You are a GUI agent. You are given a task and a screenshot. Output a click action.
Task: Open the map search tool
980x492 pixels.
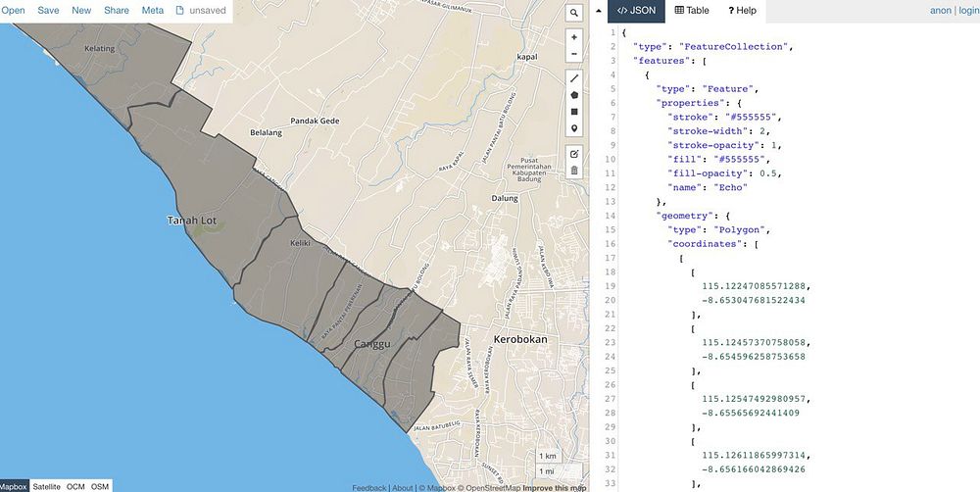(x=573, y=13)
